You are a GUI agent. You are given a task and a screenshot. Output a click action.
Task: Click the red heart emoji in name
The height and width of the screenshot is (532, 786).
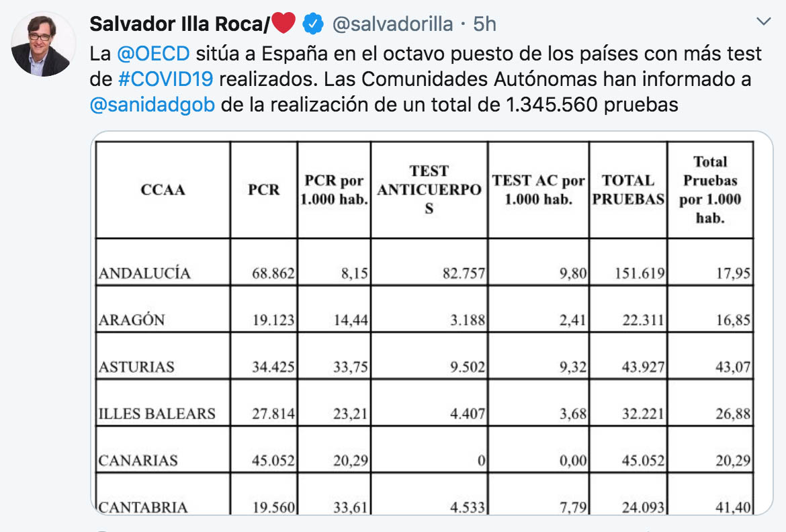coord(283,23)
